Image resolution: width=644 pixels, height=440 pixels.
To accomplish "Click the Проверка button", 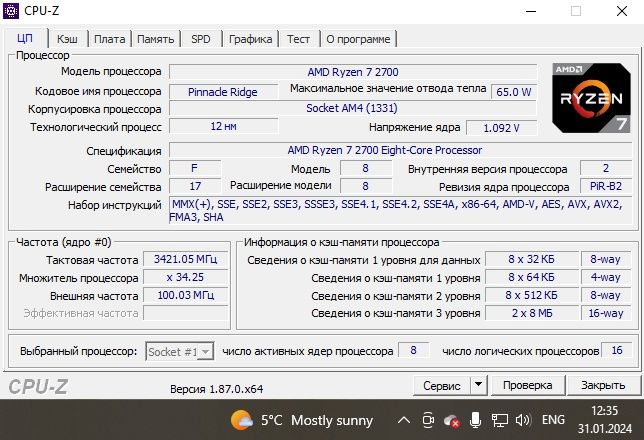I will click(x=528, y=385).
